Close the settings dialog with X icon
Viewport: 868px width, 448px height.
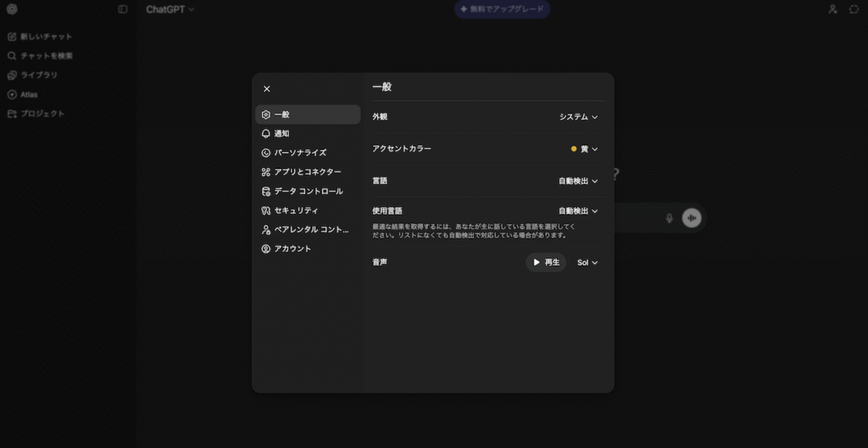(267, 89)
